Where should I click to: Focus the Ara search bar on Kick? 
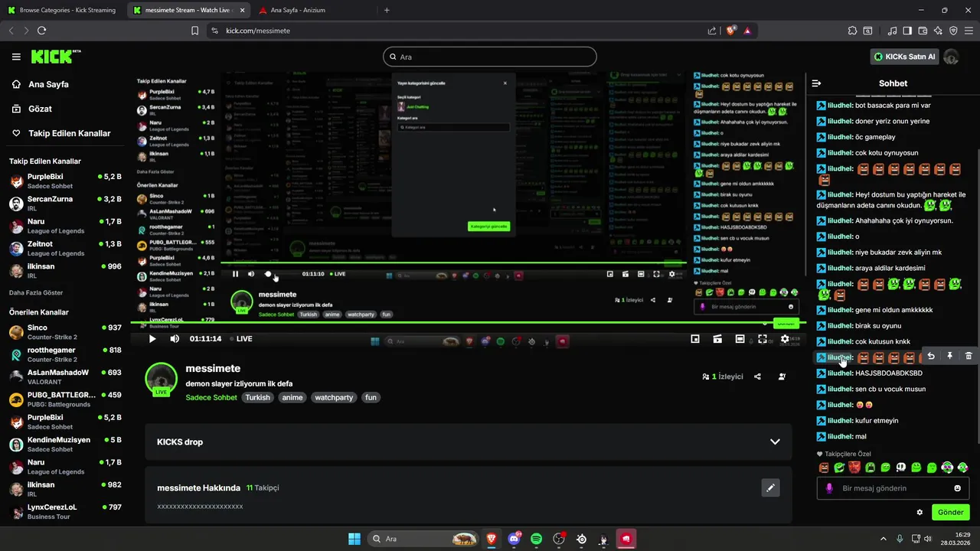click(x=489, y=57)
